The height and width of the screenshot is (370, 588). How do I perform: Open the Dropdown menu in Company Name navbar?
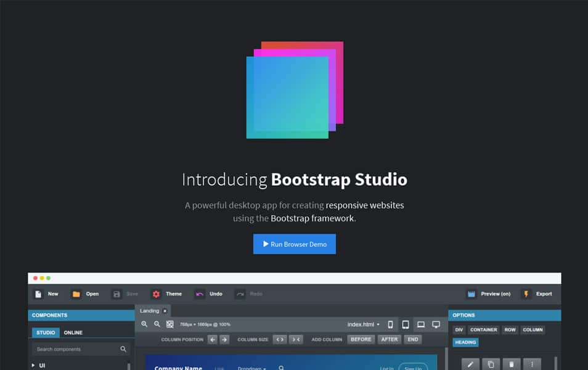(x=250, y=368)
